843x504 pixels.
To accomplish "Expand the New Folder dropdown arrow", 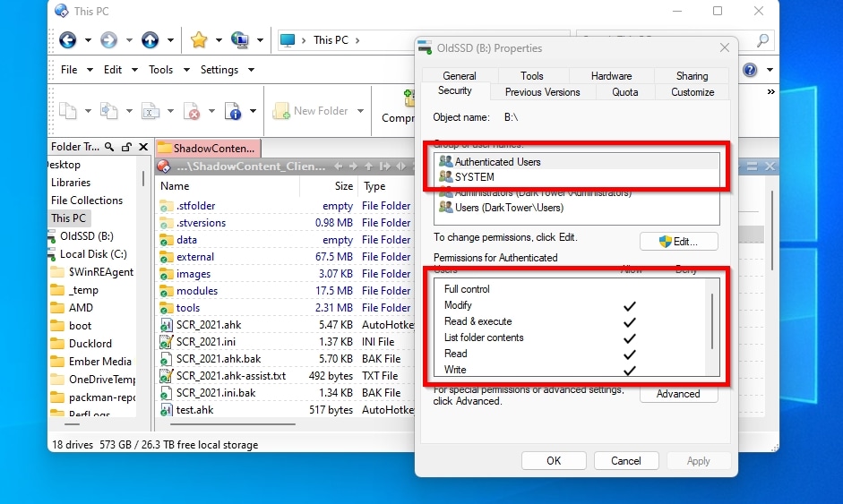I will coord(360,111).
